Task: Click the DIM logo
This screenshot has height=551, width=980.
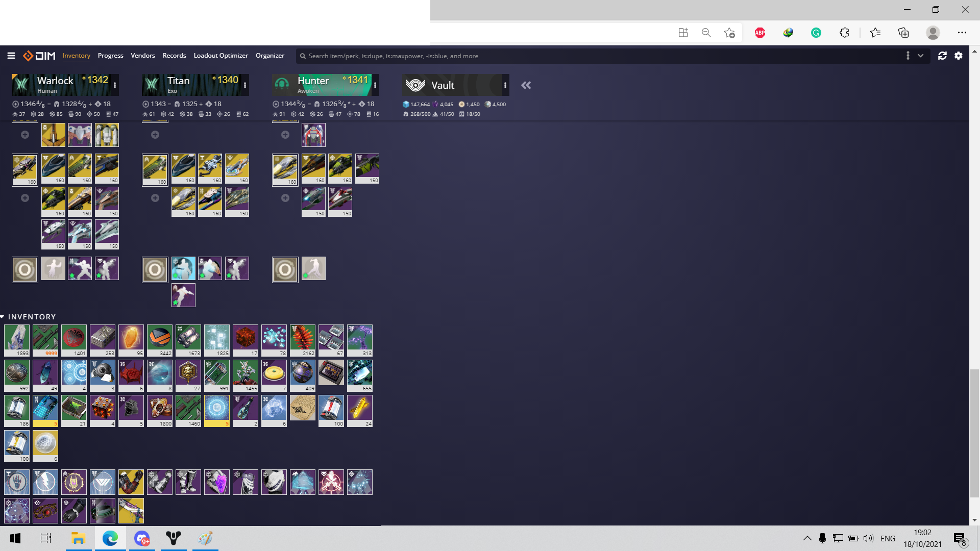Action: click(39, 56)
